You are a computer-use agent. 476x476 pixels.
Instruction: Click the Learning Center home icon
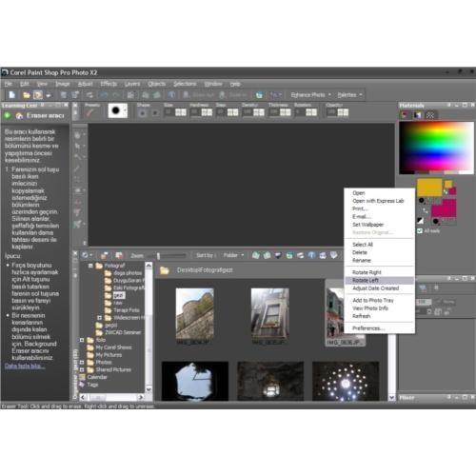[x=19, y=116]
